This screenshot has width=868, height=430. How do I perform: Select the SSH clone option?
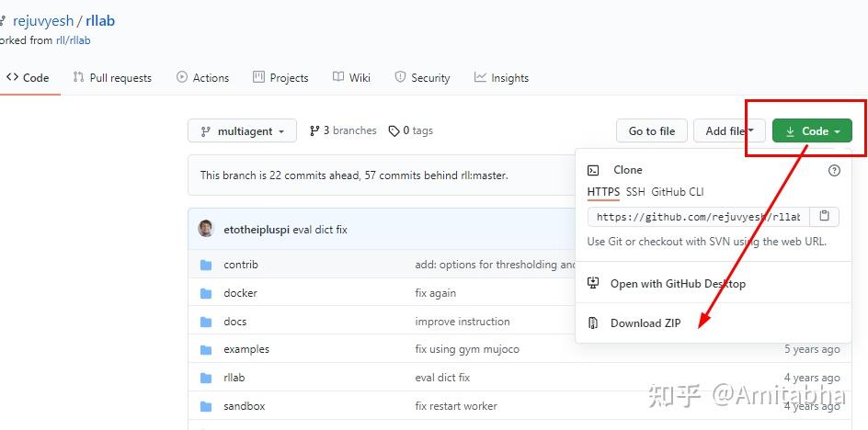[x=635, y=192]
